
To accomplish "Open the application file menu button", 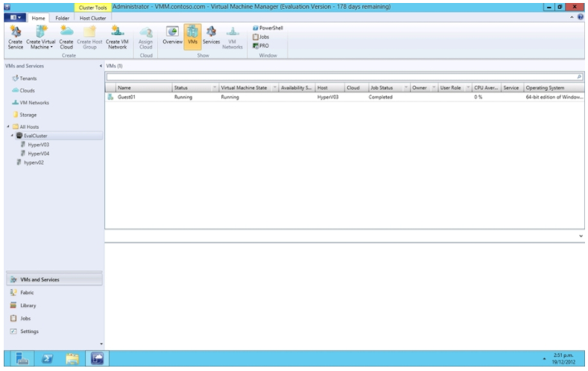I will coord(15,17).
